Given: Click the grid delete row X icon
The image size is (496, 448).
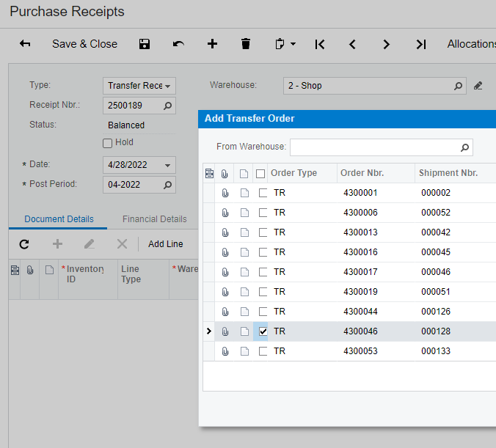Looking at the screenshot, I should click(122, 244).
